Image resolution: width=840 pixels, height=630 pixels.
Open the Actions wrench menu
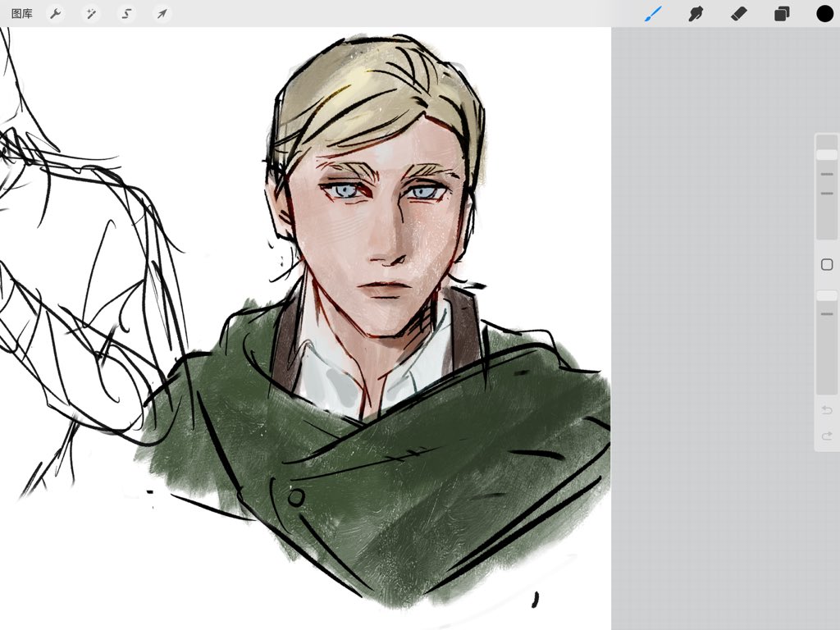click(55, 13)
